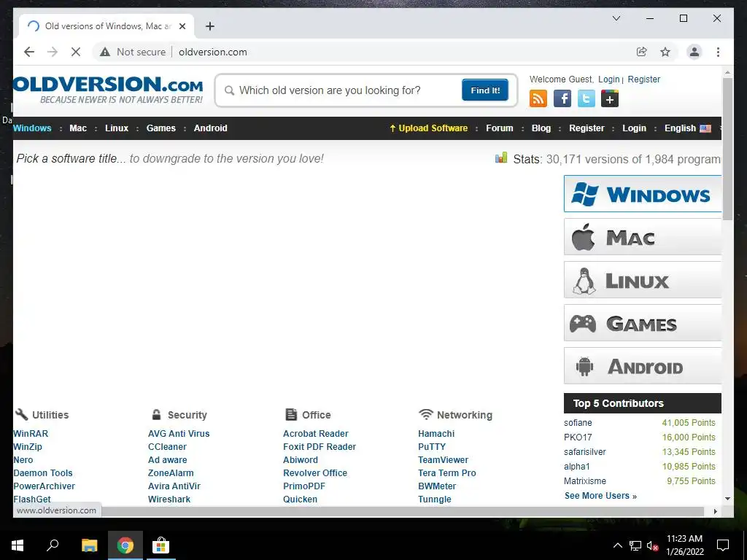Click the muted volume tray icon
The image size is (747, 560).
point(652,545)
